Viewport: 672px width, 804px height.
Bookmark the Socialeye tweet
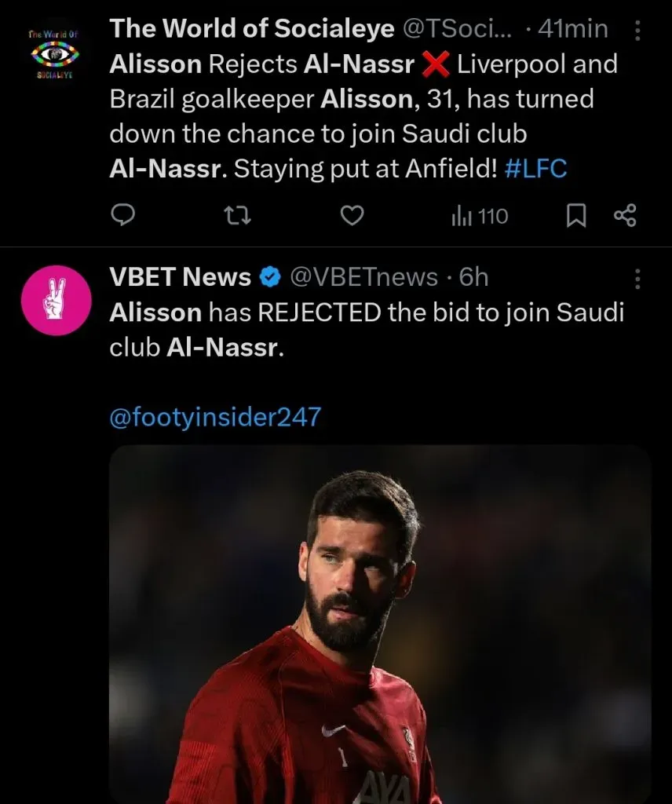coord(576,216)
